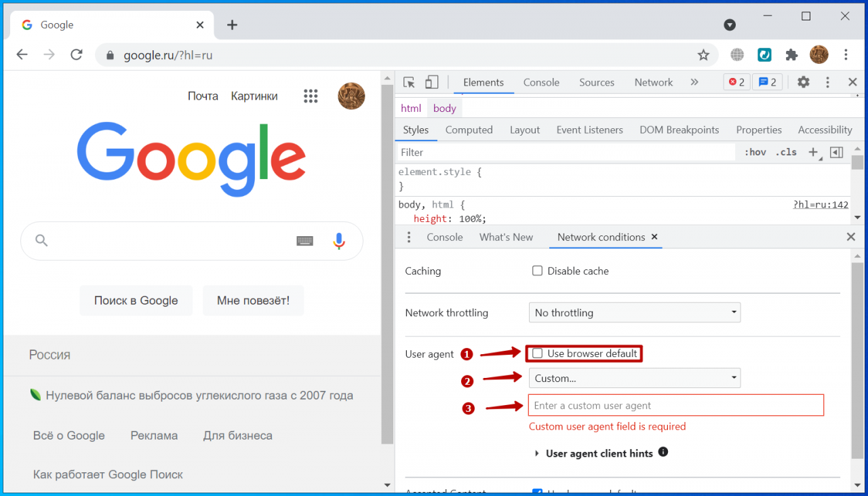Open the ?hl=ru:142 source link

pyautogui.click(x=821, y=204)
